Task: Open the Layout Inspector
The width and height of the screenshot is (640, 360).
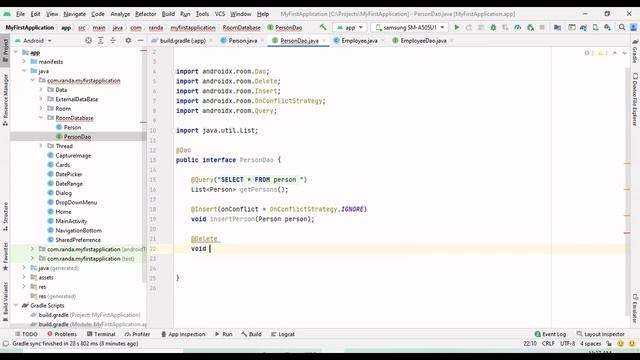Action: pos(600,334)
